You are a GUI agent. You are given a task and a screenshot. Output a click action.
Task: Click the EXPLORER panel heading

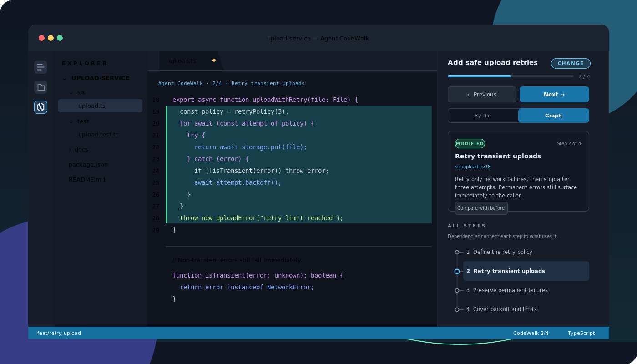[x=85, y=63]
